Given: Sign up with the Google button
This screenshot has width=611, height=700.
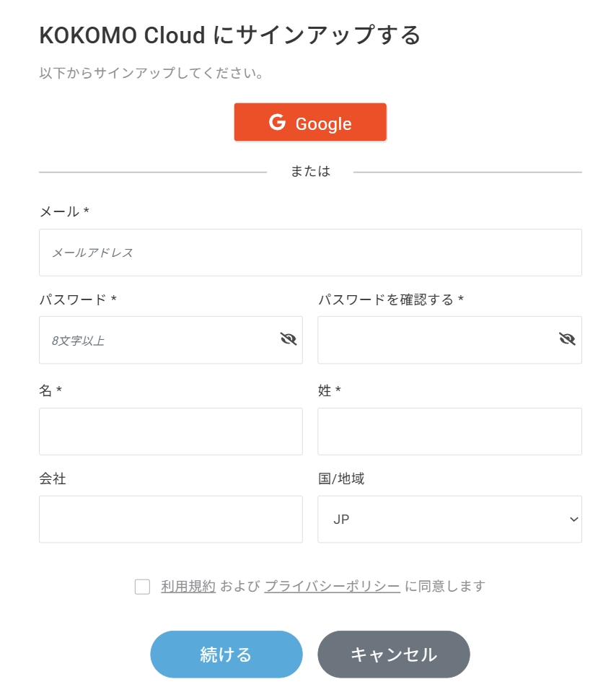Looking at the screenshot, I should click(x=310, y=123).
